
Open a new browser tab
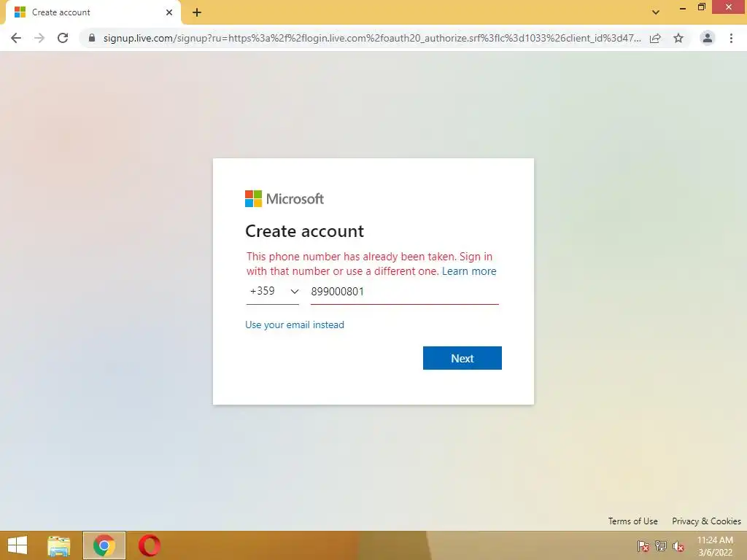coord(197,12)
